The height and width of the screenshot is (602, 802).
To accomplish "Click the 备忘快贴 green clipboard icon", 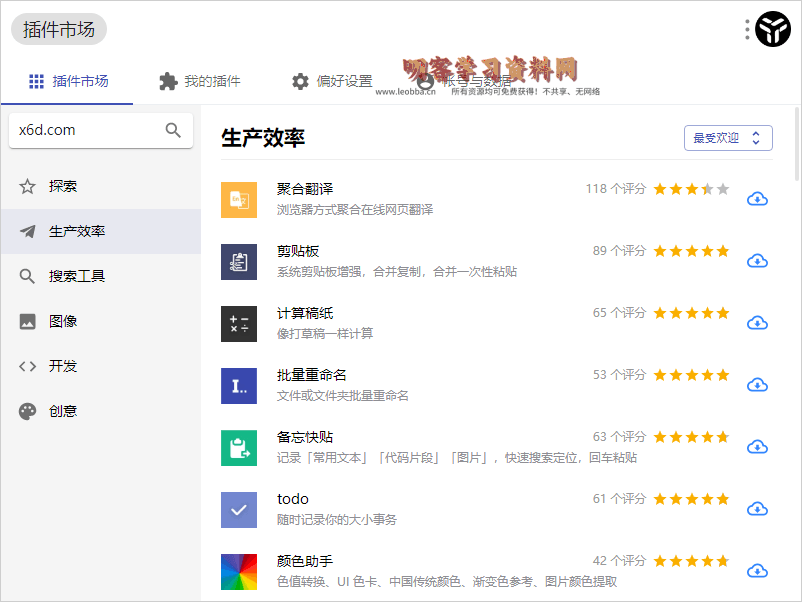I will 239,447.
